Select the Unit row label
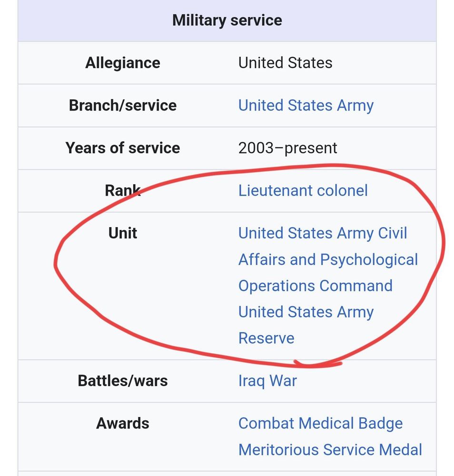The height and width of the screenshot is (476, 454). click(x=123, y=233)
